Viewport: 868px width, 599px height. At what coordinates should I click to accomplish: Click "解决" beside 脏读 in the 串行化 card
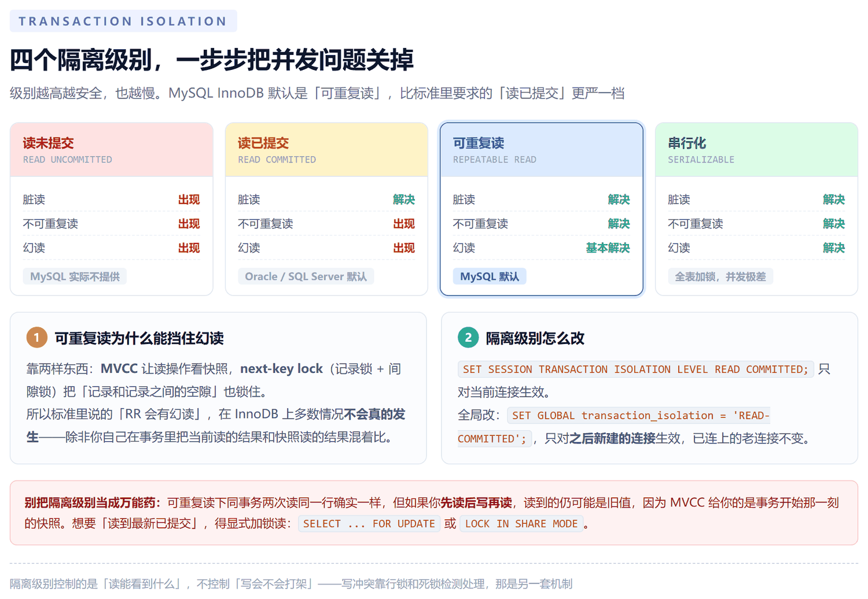[834, 199]
